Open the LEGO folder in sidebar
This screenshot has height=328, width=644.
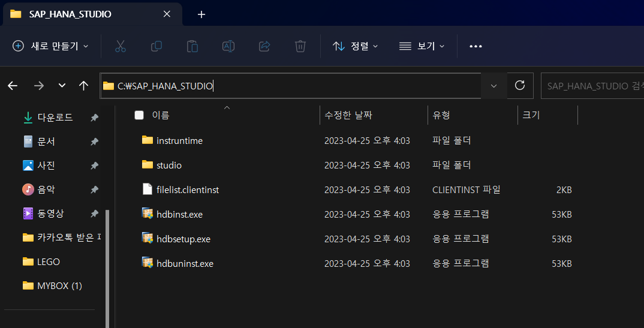41,261
